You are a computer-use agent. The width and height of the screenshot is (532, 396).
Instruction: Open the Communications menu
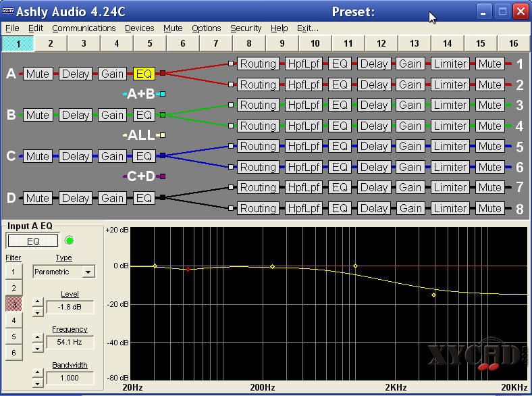point(84,28)
